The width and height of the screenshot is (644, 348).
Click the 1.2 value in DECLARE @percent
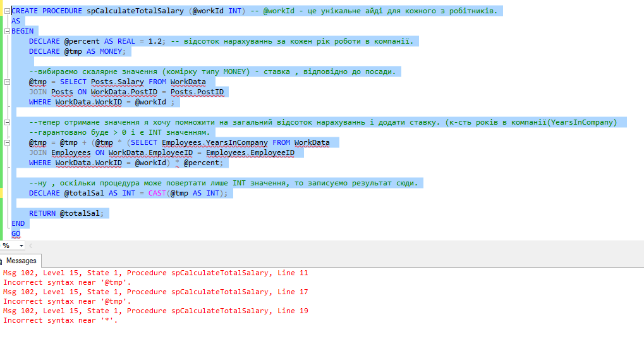(155, 41)
